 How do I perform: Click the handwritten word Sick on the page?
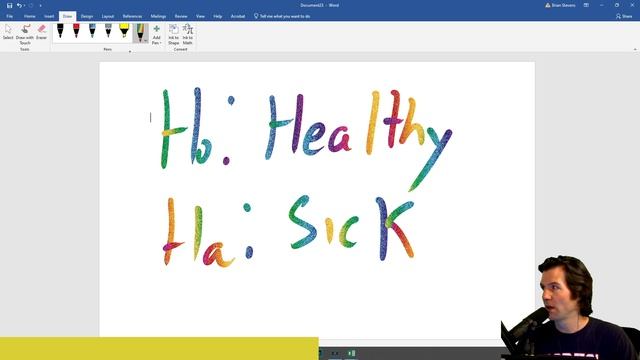(x=351, y=228)
